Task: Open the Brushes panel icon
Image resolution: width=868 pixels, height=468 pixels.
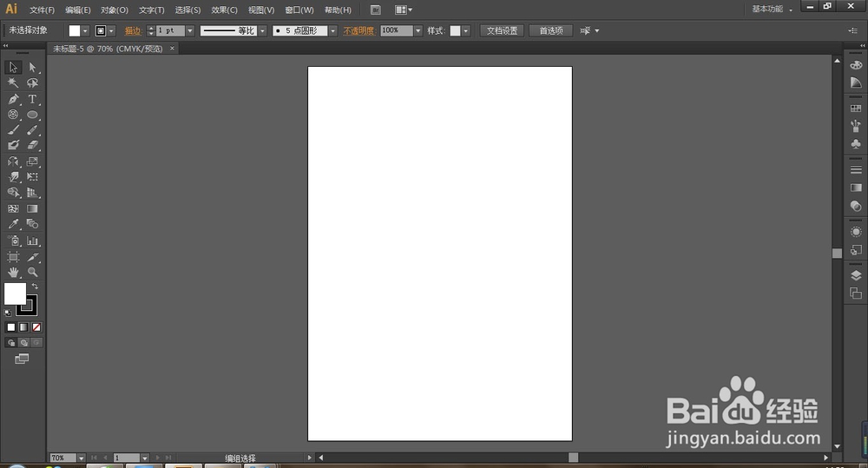Action: coord(856,126)
